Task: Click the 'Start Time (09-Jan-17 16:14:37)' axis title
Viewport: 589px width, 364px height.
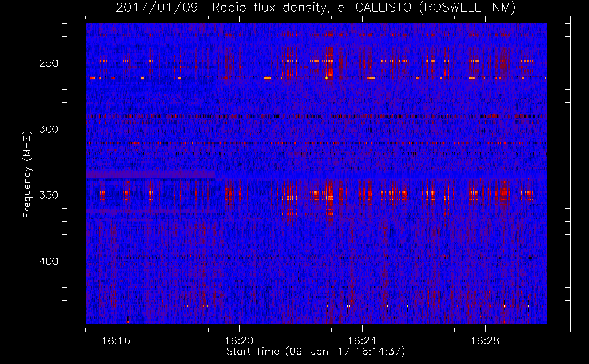Action: point(316,352)
